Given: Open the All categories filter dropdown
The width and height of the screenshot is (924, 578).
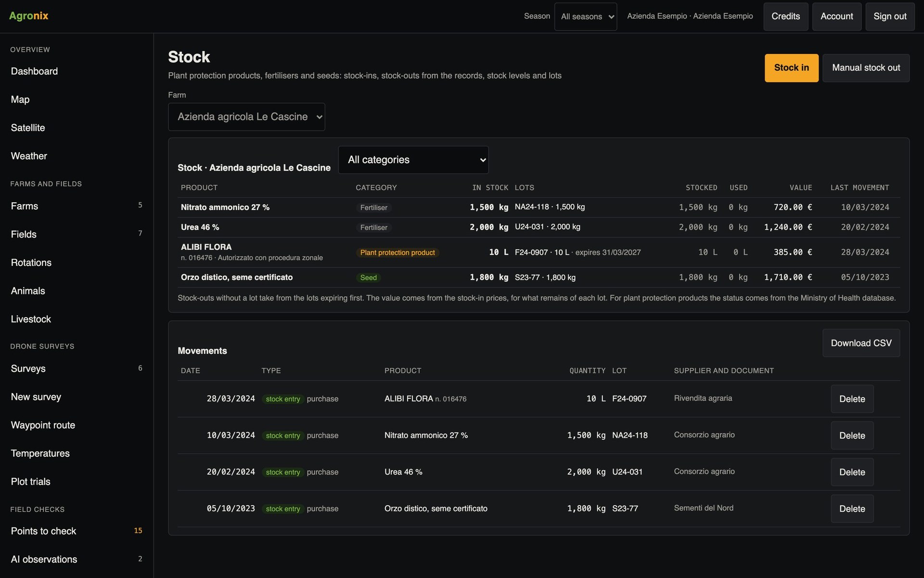Looking at the screenshot, I should tap(413, 160).
